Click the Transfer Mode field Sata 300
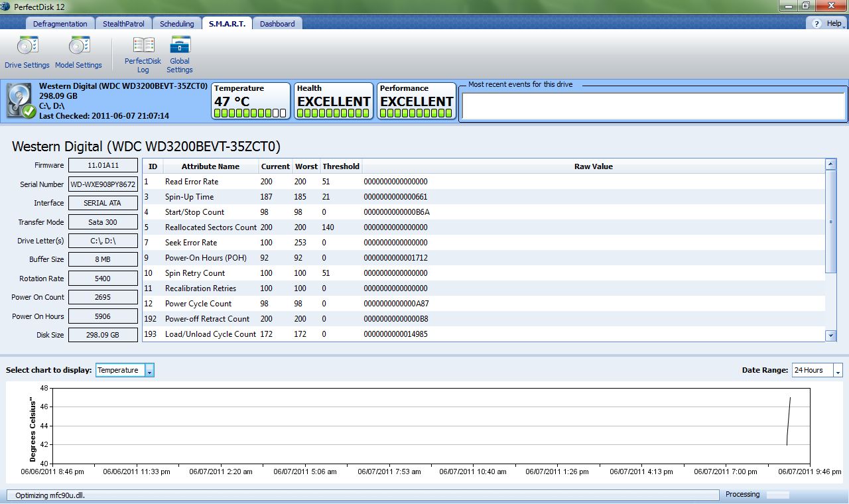This screenshot has height=504, width=849. (x=103, y=222)
